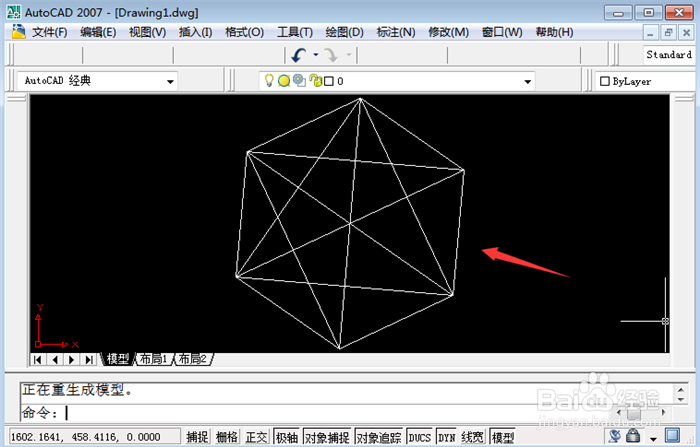Open 格式(O) menu

click(244, 32)
